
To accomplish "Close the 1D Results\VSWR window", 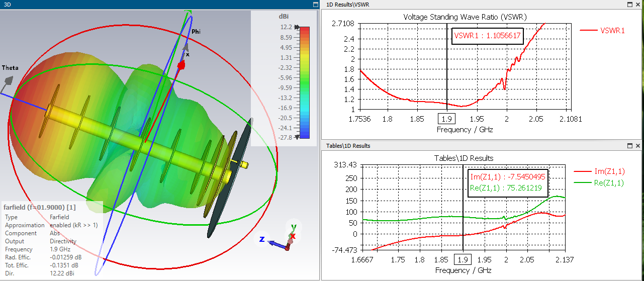I will tap(638, 4).
